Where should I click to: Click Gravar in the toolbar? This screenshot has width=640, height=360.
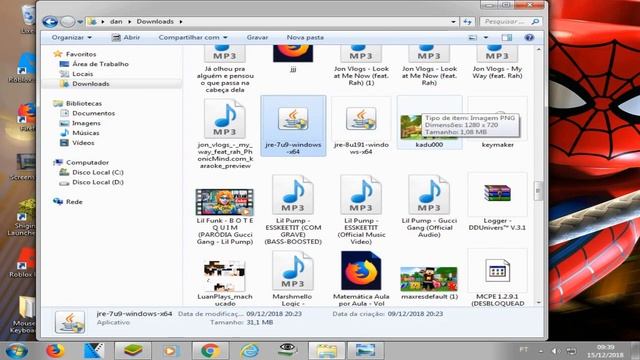[257, 37]
